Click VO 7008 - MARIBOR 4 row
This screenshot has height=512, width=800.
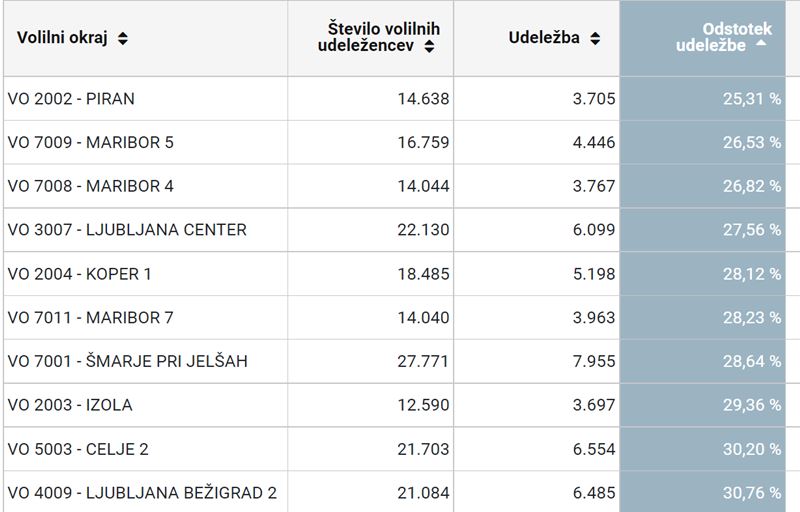coord(90,186)
